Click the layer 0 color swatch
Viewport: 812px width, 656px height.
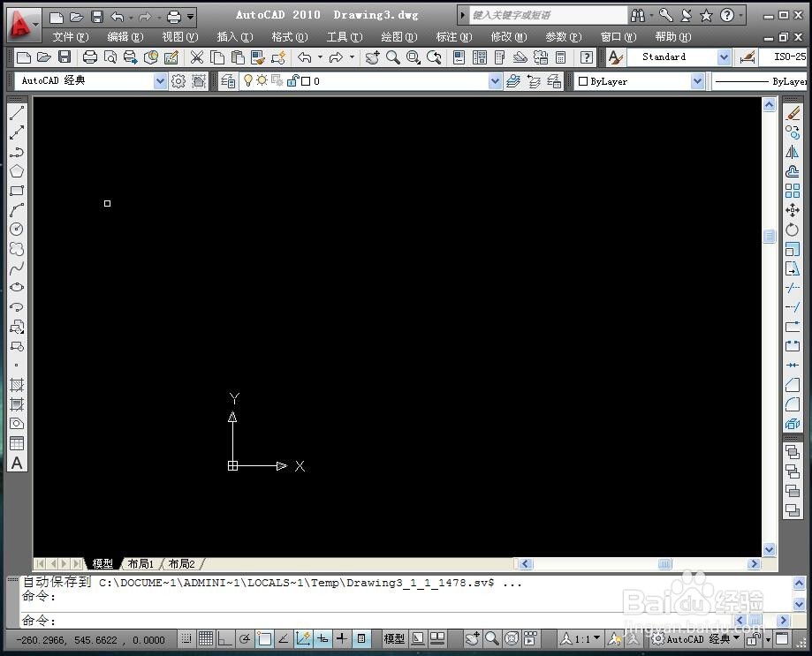[306, 81]
